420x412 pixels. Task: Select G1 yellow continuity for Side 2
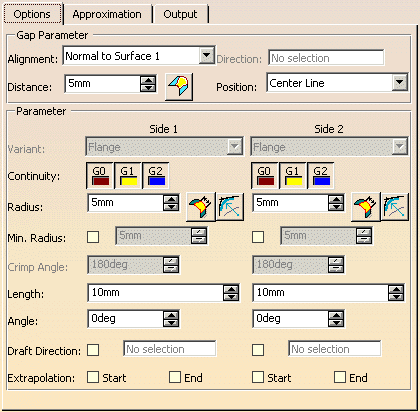(293, 176)
